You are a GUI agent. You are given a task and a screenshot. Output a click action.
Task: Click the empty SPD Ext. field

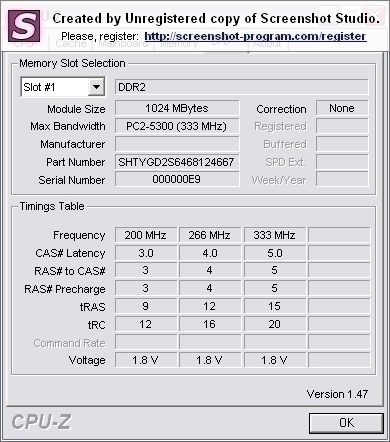click(x=342, y=162)
